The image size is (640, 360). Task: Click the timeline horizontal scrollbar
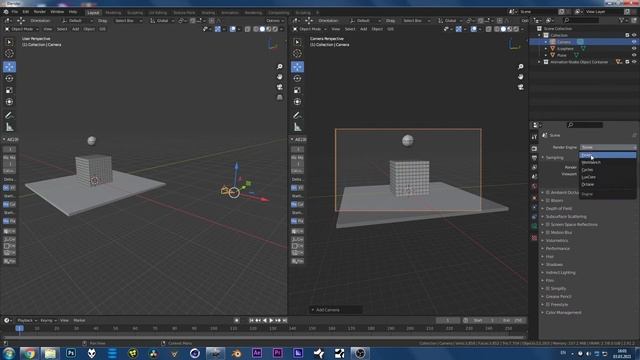click(263, 337)
